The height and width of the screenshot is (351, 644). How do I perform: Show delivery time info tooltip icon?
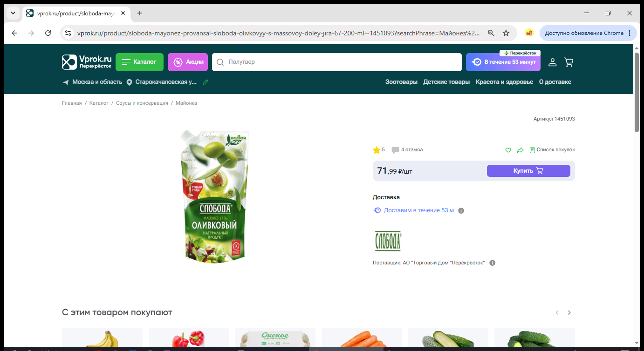tap(461, 211)
